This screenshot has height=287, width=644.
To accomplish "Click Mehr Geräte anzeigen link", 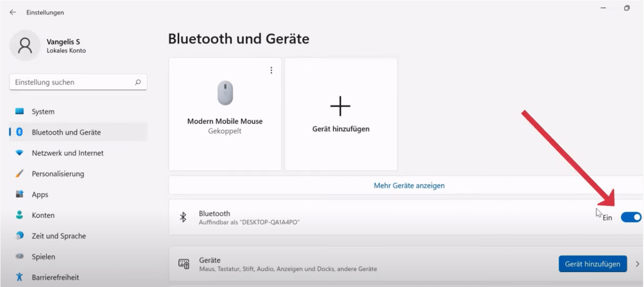I will click(x=409, y=185).
